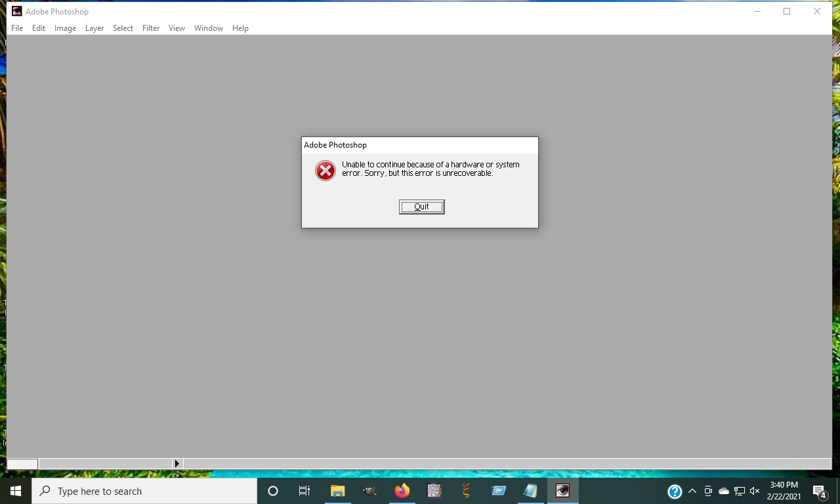Open Task View on the taskbar
840x504 pixels.
coord(304,491)
